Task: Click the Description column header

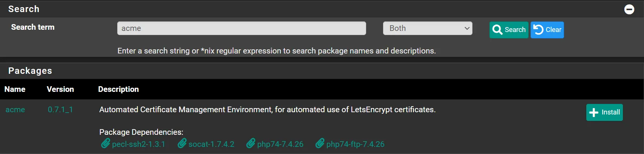Action: coord(118,89)
